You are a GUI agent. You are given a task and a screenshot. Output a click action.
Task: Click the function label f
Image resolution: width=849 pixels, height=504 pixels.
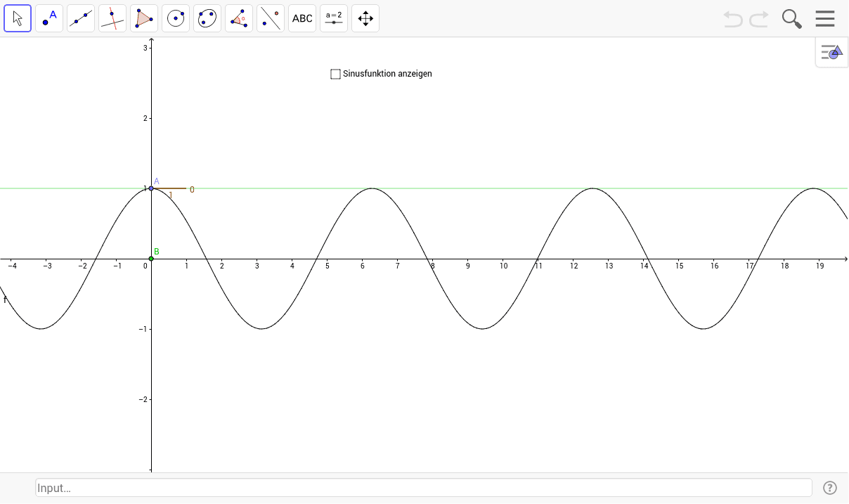click(x=5, y=300)
